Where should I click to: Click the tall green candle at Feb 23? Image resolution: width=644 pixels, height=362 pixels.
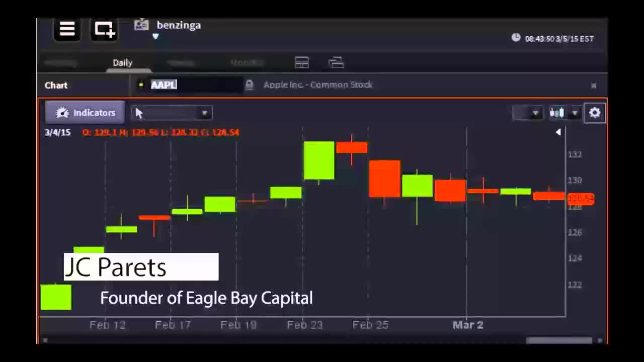[319, 160]
